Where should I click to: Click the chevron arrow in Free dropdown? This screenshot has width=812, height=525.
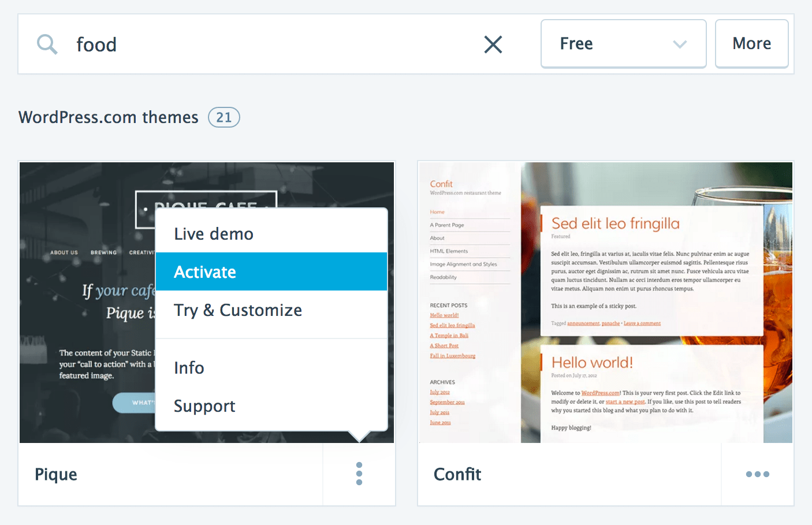[680, 44]
